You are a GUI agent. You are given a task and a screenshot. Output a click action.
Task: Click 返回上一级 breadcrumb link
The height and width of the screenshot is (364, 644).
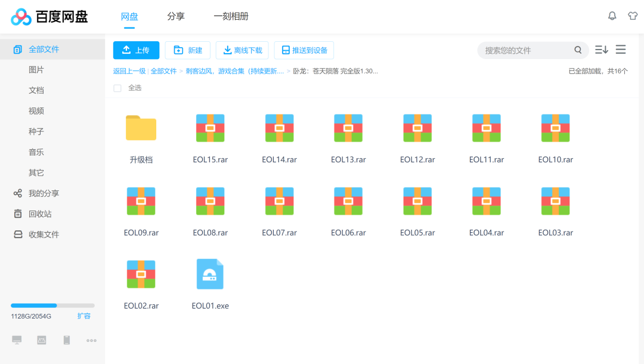pyautogui.click(x=129, y=71)
